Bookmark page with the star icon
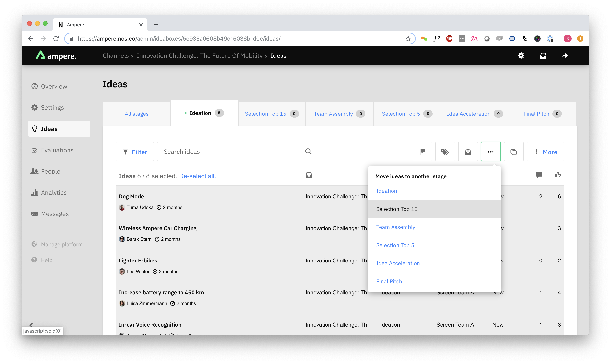Viewport: 611px width, 364px height. click(408, 39)
